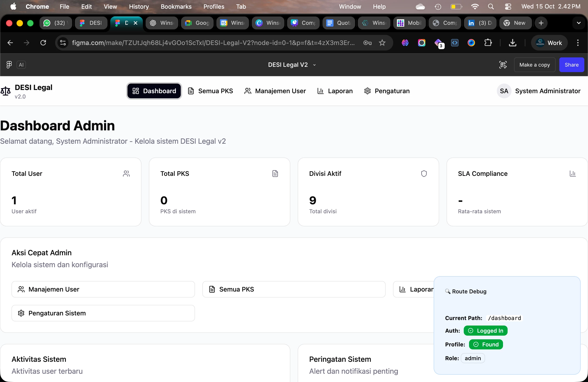
Task: Click the Pengaturan Sistem quick action button
Action: click(x=103, y=313)
